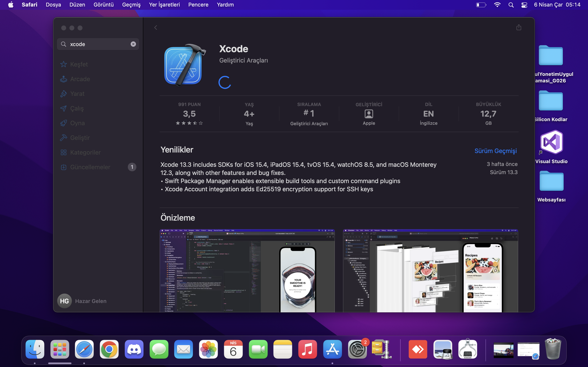Open the Yer İşaretleri menu
588x367 pixels.
point(164,5)
